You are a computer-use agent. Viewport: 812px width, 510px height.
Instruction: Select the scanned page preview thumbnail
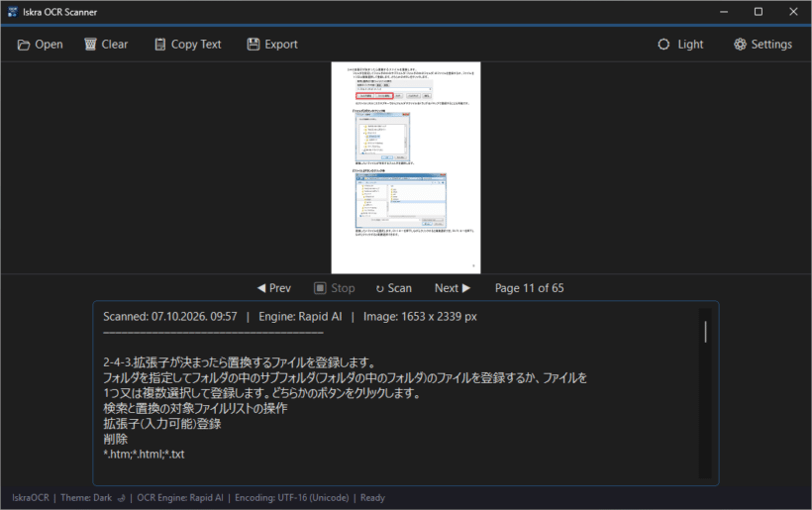click(406, 167)
